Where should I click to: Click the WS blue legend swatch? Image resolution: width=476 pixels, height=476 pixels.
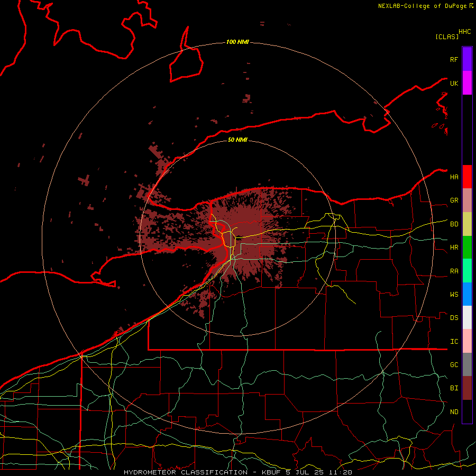pyautogui.click(x=467, y=294)
